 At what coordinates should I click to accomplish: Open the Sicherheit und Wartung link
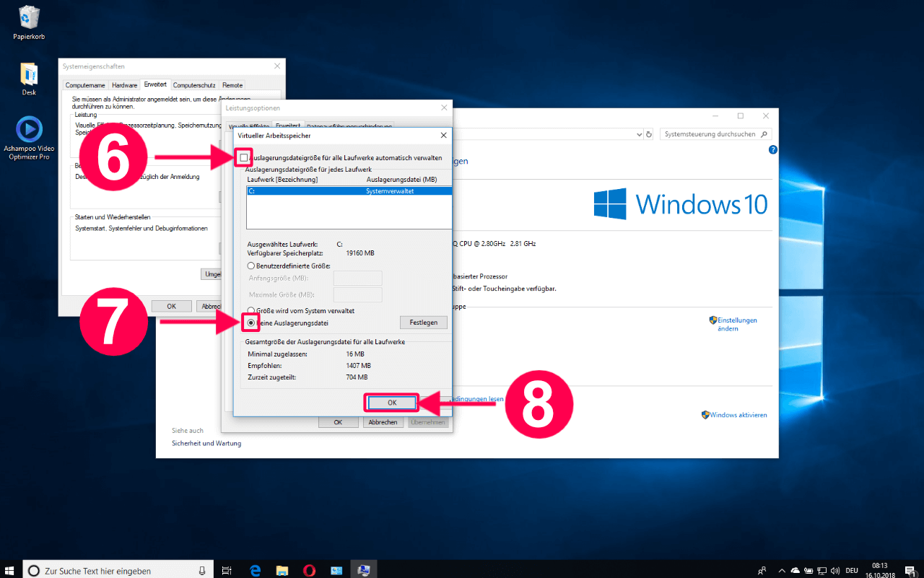click(206, 443)
